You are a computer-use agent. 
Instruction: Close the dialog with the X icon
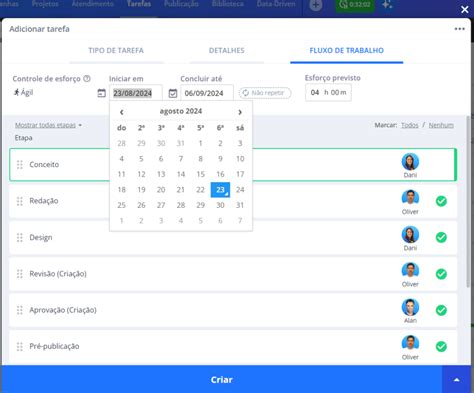pos(464,10)
